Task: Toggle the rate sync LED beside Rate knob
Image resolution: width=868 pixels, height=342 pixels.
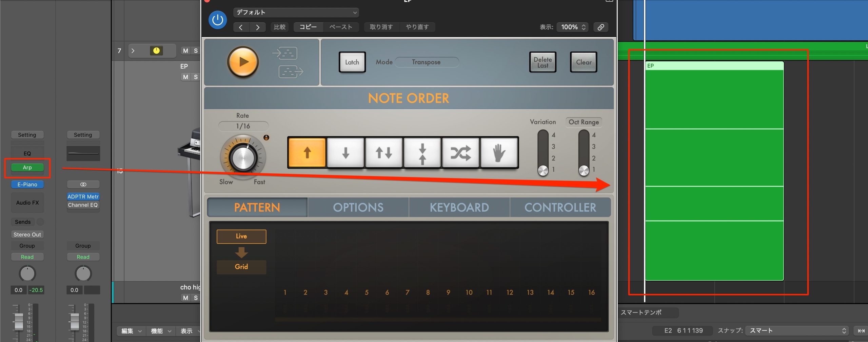Action: tap(267, 137)
